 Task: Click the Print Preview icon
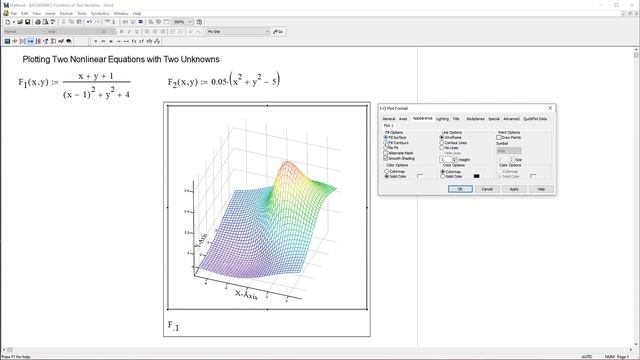[45, 22]
